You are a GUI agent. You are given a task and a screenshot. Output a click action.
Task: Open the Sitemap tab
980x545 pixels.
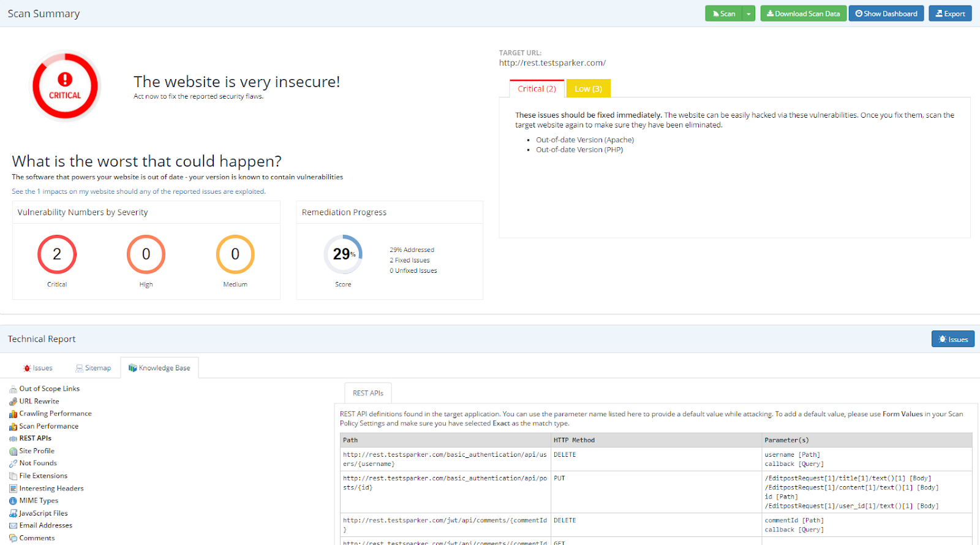coord(93,368)
